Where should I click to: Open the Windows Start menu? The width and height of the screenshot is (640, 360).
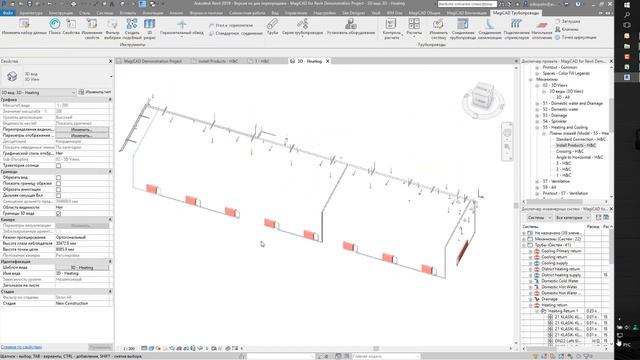tap(627, 4)
